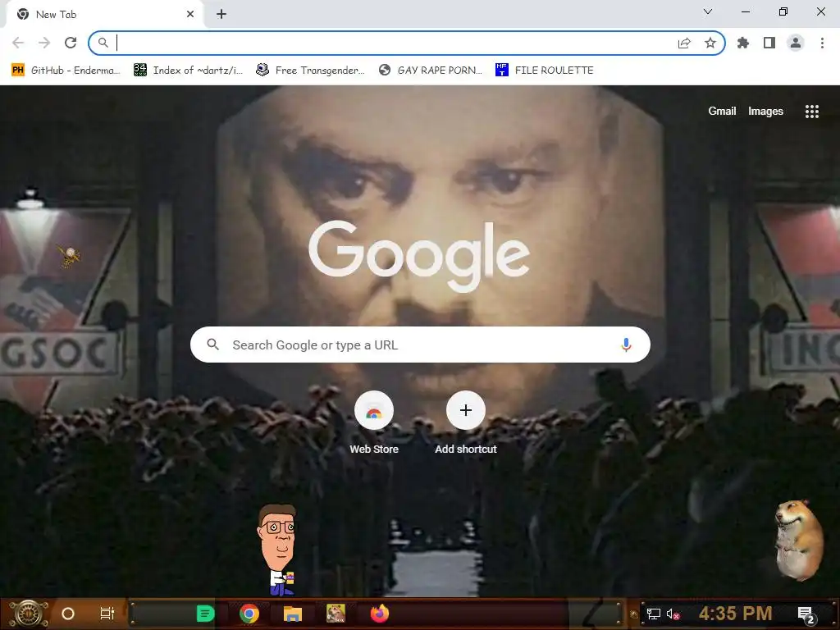Click the magnifier icon in Google search box

click(x=212, y=345)
